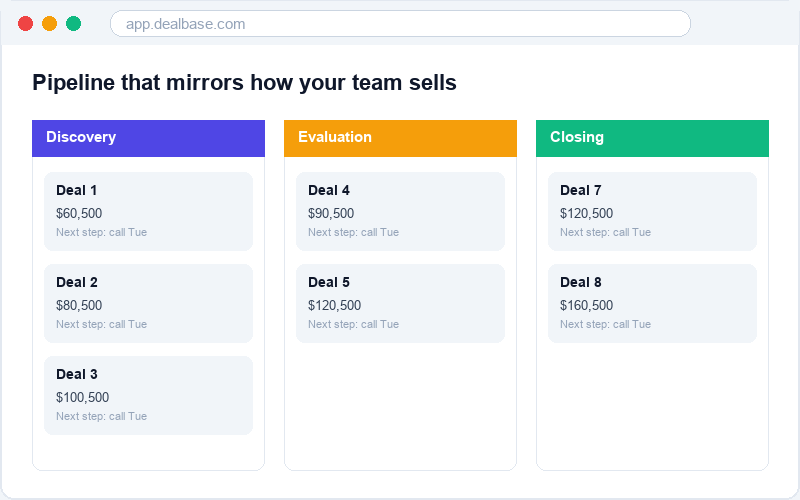This screenshot has height=500, width=800.
Task: Click the red close window dot
Action: coord(26,23)
